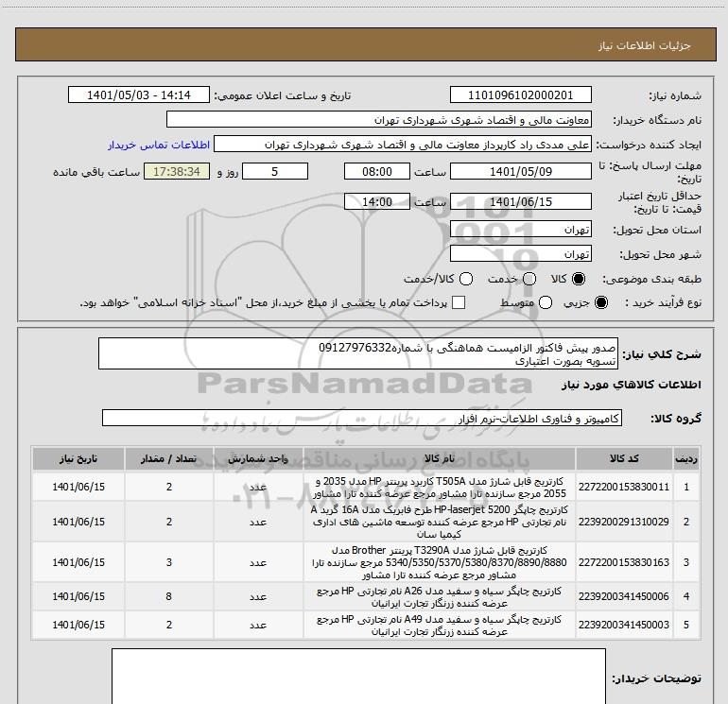Click product code 2272200153830011
The image size is (728, 704).
pyautogui.click(x=624, y=487)
